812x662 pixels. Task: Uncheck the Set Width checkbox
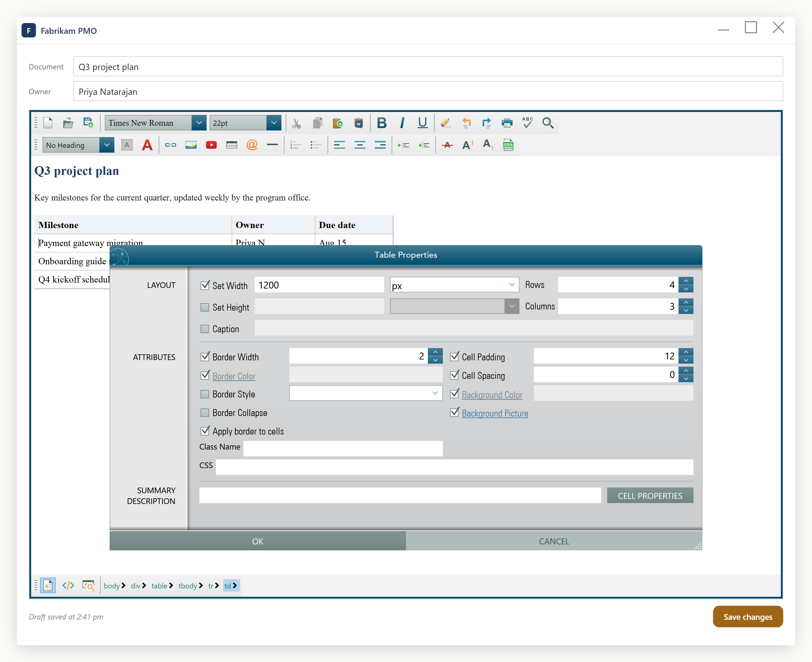[x=205, y=285]
